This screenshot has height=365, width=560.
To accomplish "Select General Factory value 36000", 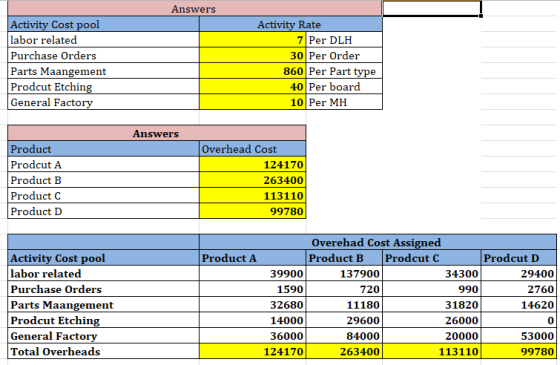I will coord(252,336).
